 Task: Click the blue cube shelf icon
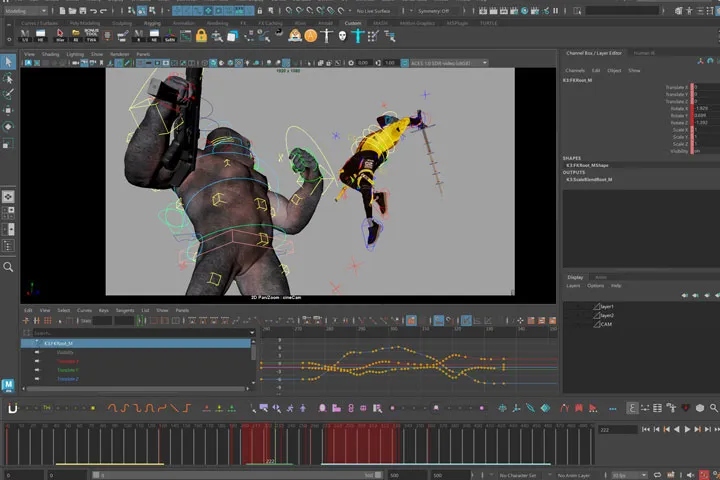pos(232,36)
